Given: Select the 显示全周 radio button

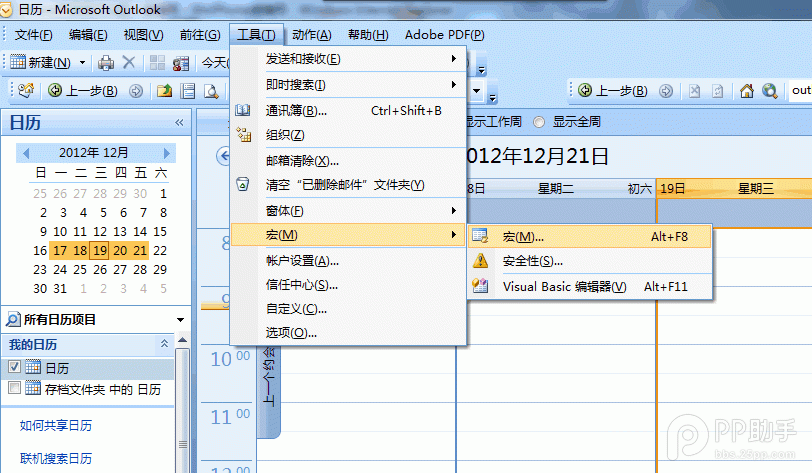Looking at the screenshot, I should point(539,122).
